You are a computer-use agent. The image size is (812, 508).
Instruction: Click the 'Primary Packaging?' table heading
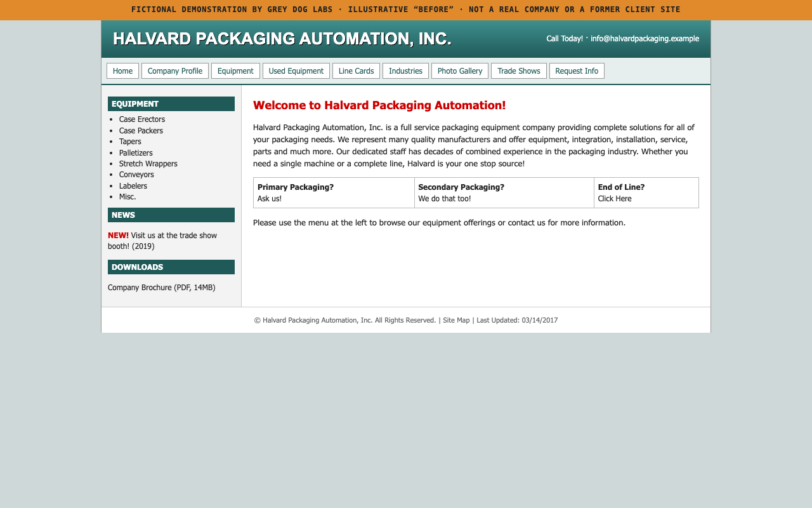click(296, 187)
